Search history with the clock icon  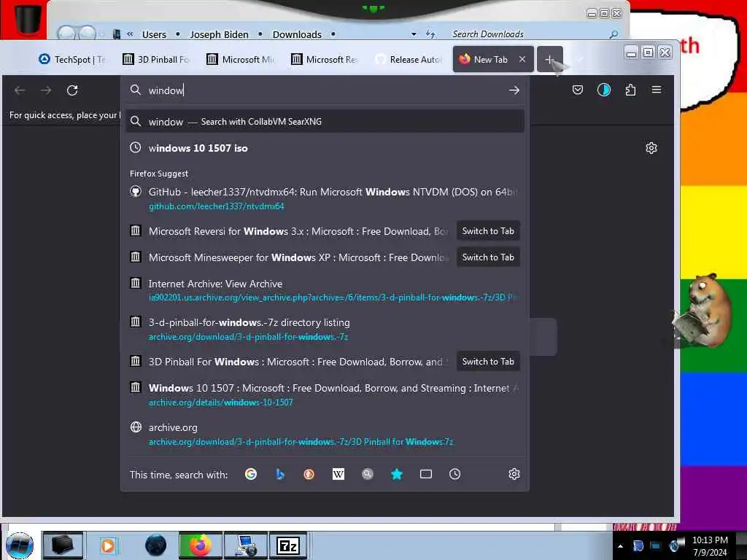(x=455, y=474)
